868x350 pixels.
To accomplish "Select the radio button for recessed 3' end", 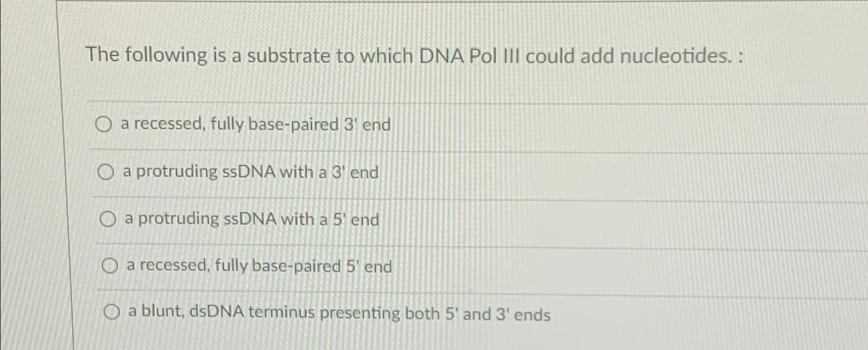I will [x=105, y=124].
